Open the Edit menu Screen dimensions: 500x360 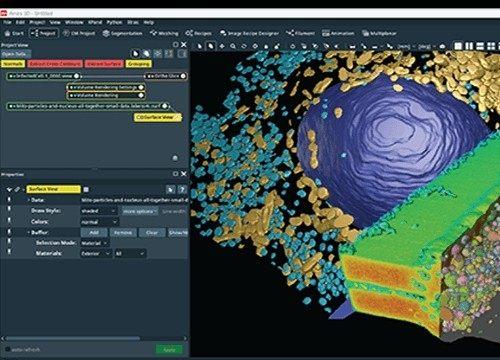(x=20, y=22)
